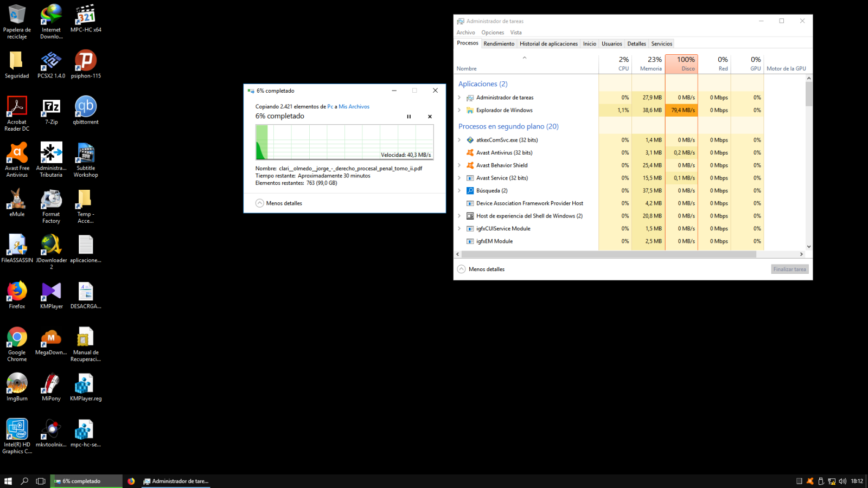Expand the Búsqueda (2) process group
This screenshot has width=868, height=488.
click(x=459, y=191)
